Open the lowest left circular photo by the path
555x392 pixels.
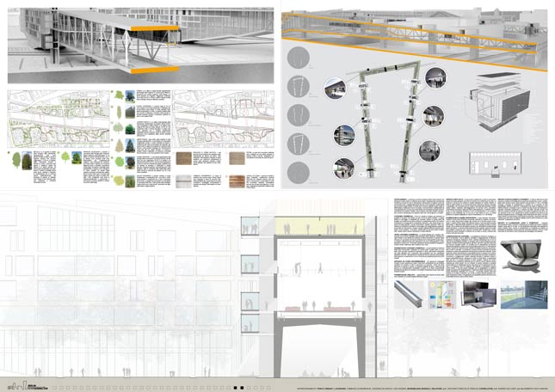tap(343, 168)
